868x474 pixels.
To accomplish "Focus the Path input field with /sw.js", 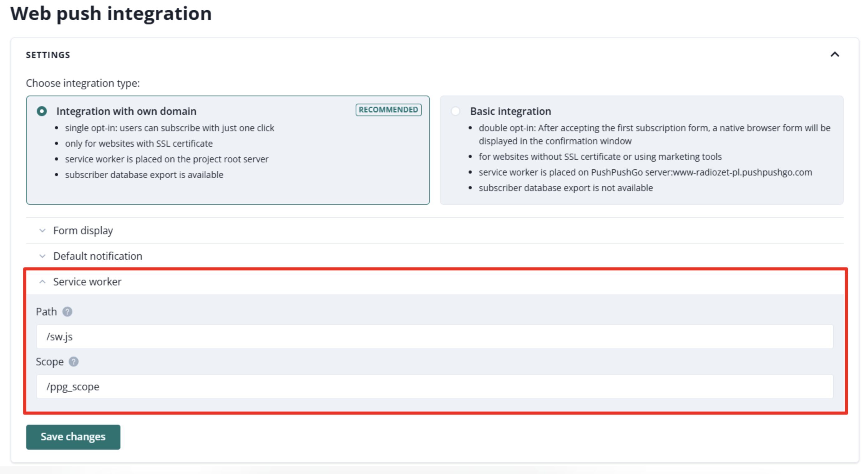I will 435,336.
